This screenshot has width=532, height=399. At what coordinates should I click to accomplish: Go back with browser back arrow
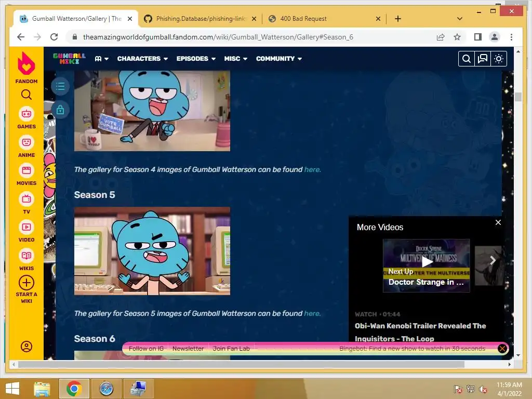point(21,37)
